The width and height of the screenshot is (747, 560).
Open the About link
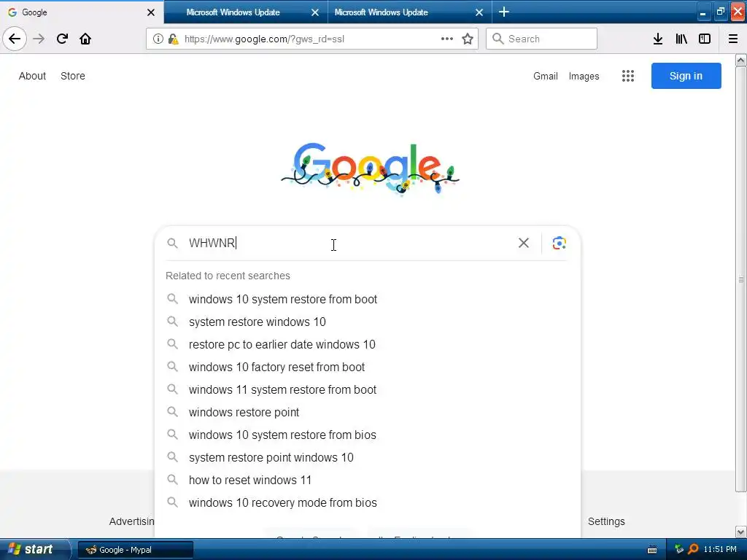[x=32, y=76]
